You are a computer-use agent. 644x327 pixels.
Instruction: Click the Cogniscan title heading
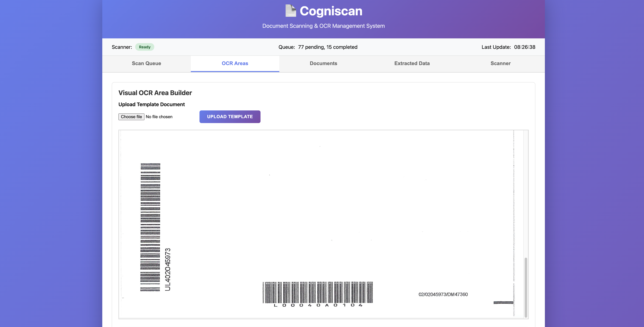(331, 11)
